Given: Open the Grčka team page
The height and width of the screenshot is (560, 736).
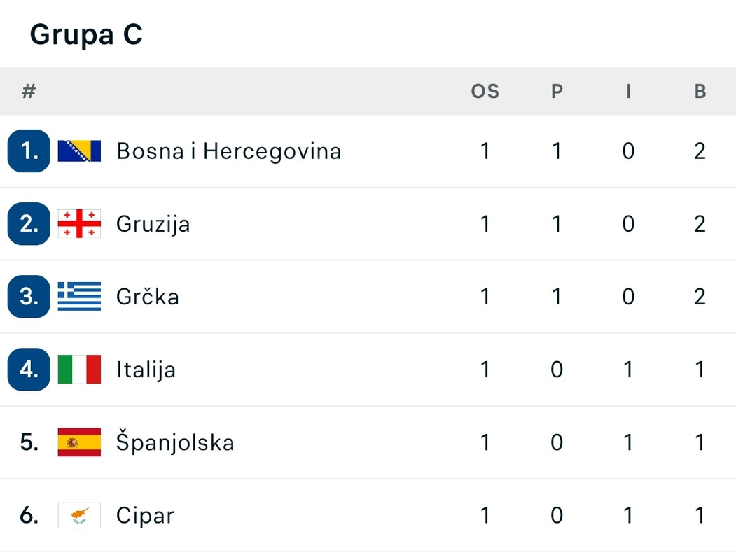Looking at the screenshot, I should (147, 296).
